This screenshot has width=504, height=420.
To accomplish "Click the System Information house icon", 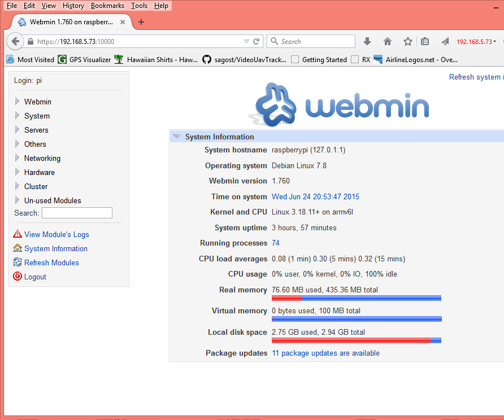I will point(17,248).
